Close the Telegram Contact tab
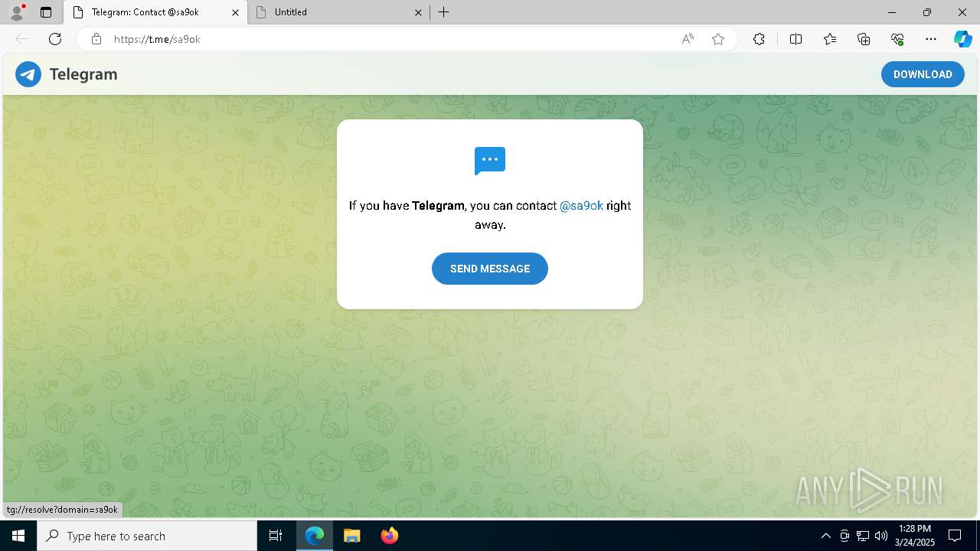980x551 pixels. (x=235, y=12)
